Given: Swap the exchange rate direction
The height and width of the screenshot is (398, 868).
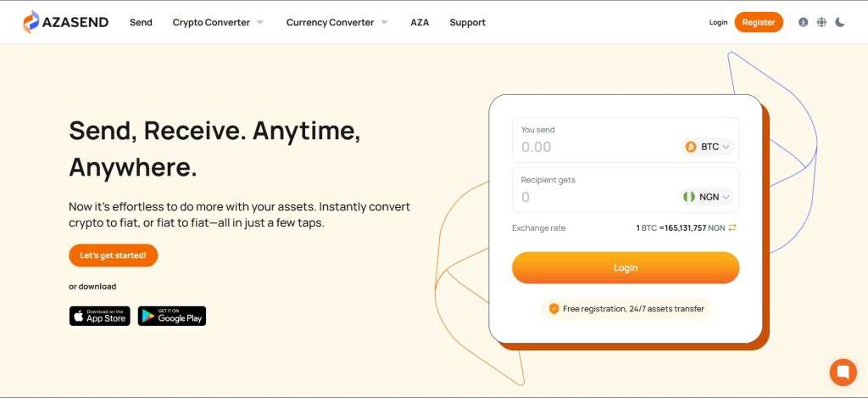Looking at the screenshot, I should coord(732,227).
